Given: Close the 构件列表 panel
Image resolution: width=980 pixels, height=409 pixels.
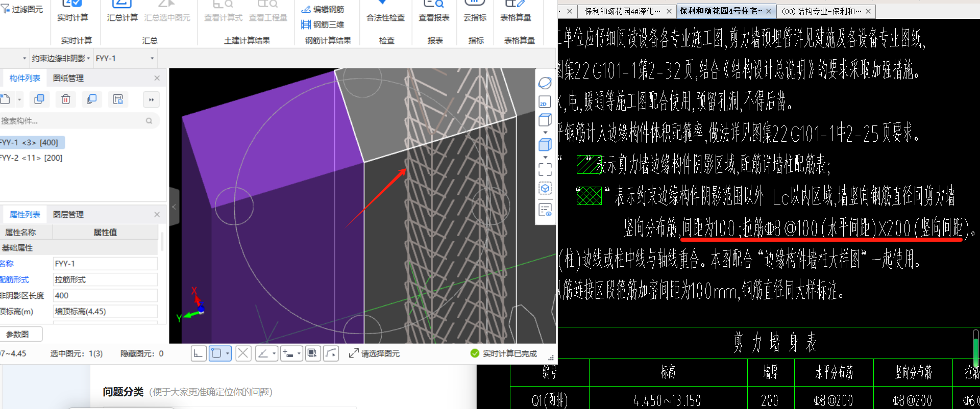Looking at the screenshot, I should (x=157, y=78).
